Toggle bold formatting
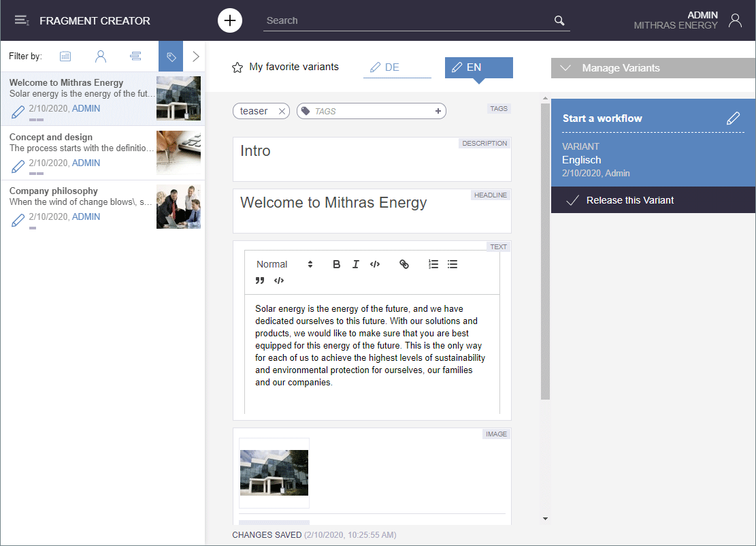756x546 pixels. (337, 264)
